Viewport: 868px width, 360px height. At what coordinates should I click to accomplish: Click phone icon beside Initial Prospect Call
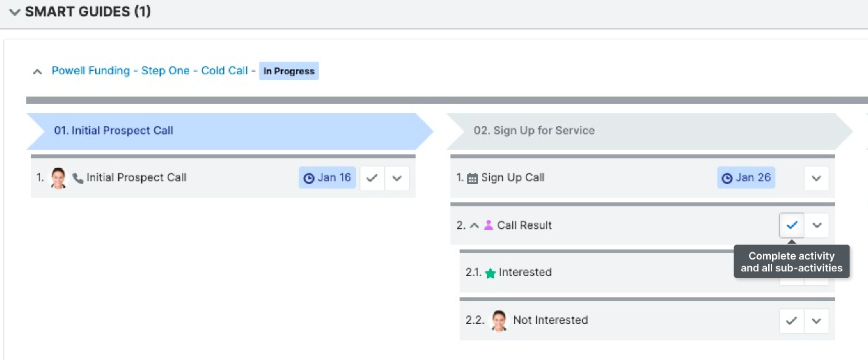tap(77, 178)
